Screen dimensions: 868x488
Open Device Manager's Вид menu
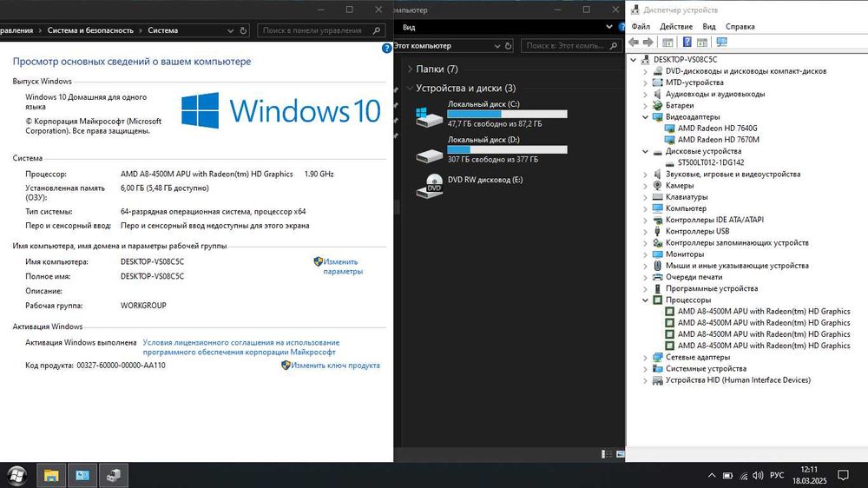(708, 27)
